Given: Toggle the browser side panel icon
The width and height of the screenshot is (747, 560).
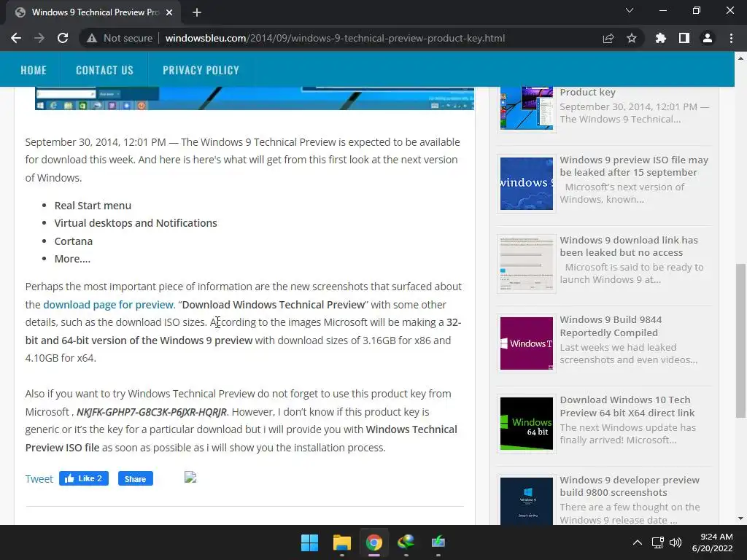Looking at the screenshot, I should (684, 38).
